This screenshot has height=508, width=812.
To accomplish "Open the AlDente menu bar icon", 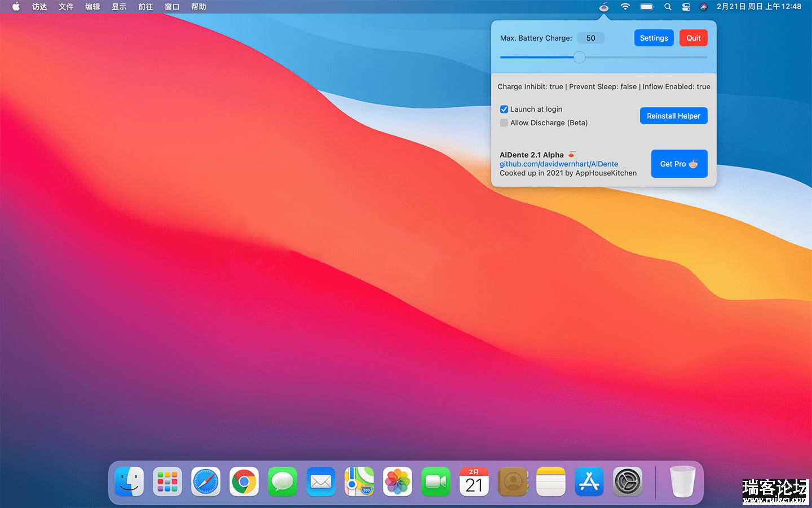I will pos(604,7).
